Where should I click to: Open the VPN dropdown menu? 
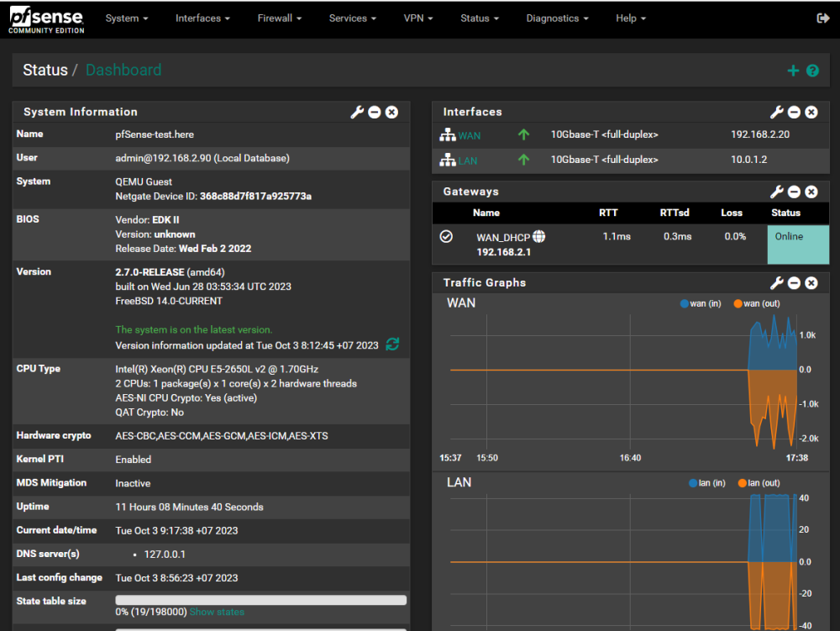pyautogui.click(x=417, y=18)
